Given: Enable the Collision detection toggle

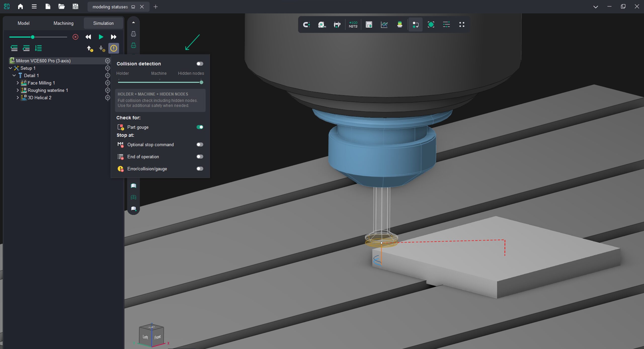Looking at the screenshot, I should tap(200, 64).
